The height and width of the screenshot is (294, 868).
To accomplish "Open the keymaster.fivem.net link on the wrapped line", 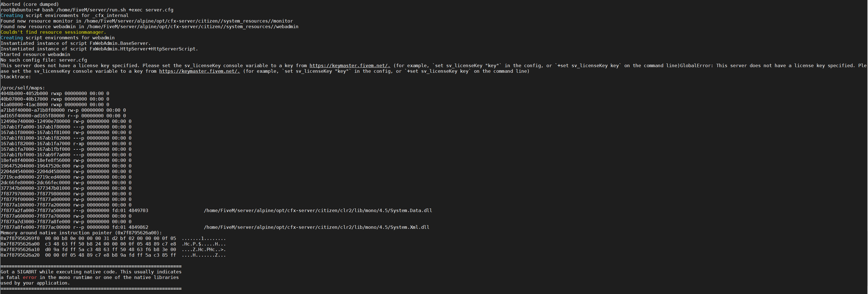I will (199, 71).
